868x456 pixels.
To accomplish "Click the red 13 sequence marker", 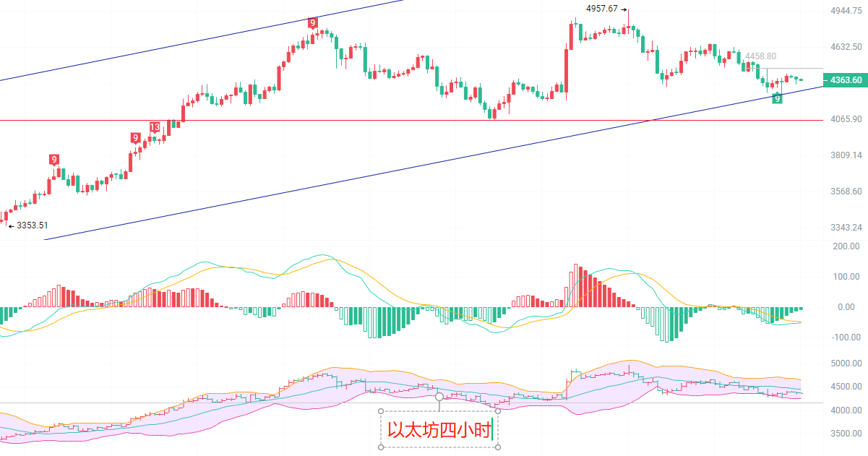I will (155, 127).
